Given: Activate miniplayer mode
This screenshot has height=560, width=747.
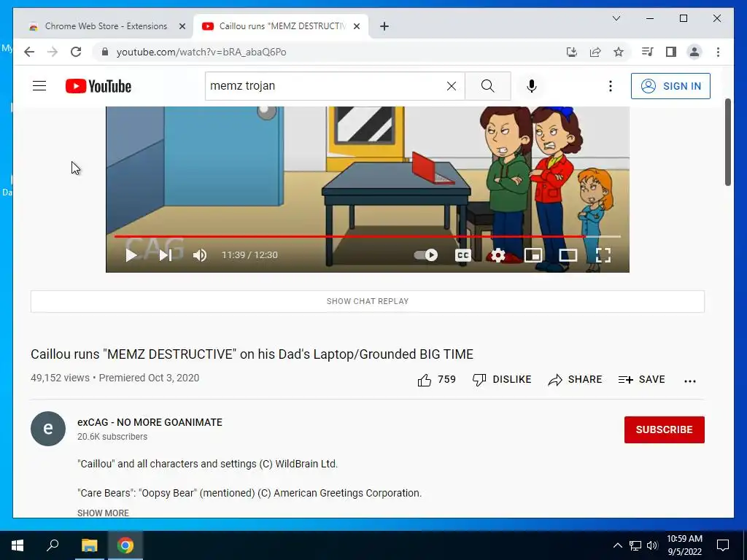Looking at the screenshot, I should click(533, 255).
